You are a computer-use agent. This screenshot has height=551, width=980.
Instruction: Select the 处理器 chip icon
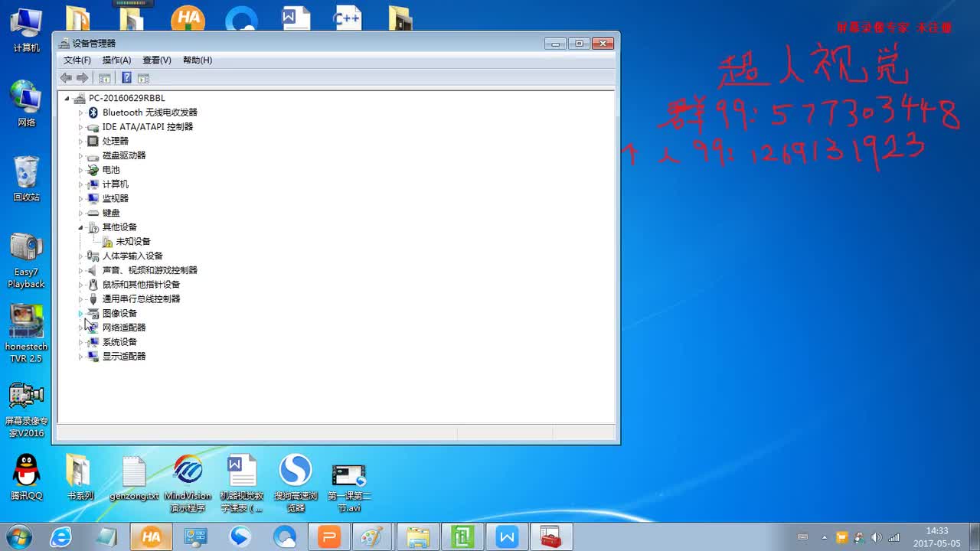coord(93,141)
